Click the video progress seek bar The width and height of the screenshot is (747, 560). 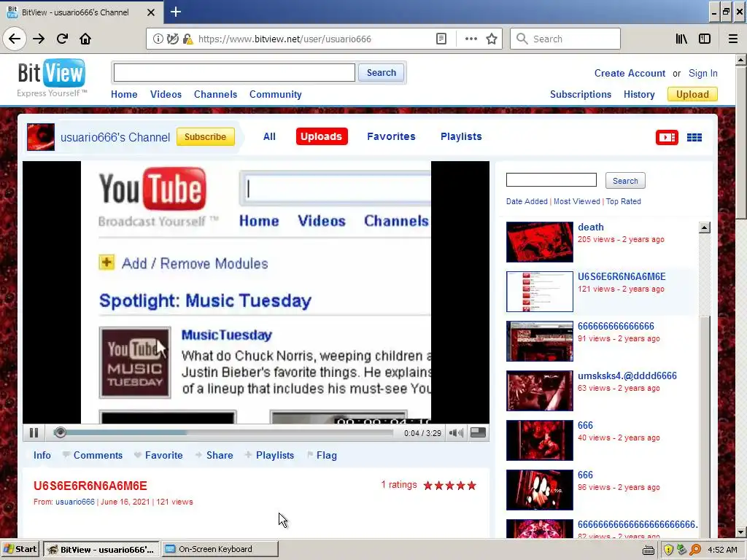click(224, 433)
